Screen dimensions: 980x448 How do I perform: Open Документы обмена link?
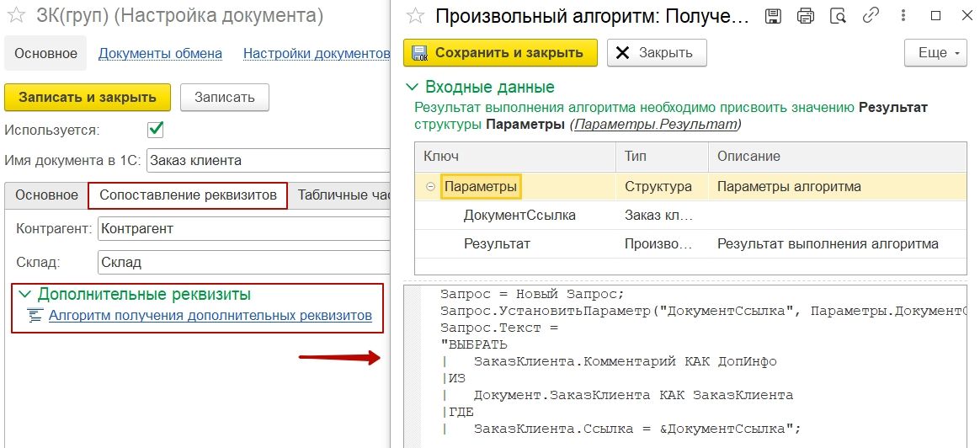click(x=160, y=54)
